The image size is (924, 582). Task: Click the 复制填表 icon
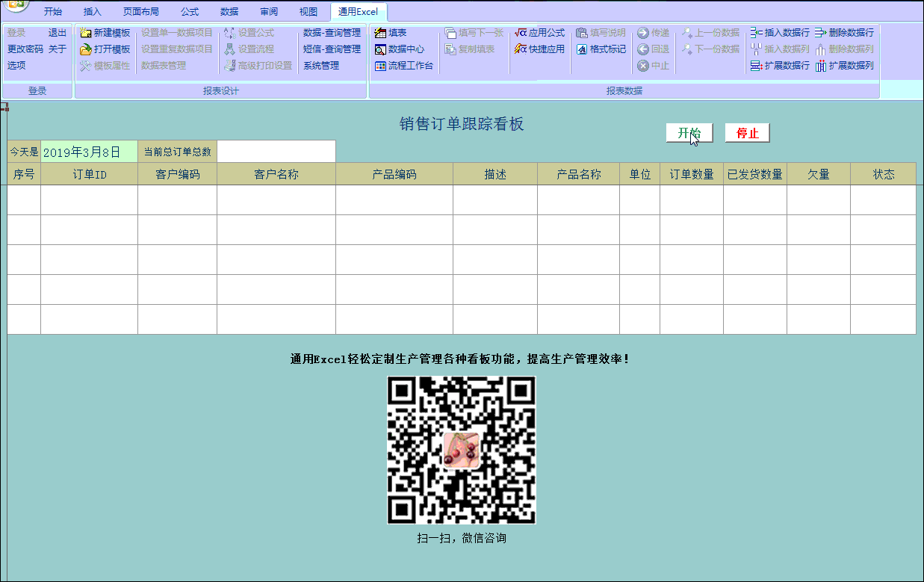(450, 49)
